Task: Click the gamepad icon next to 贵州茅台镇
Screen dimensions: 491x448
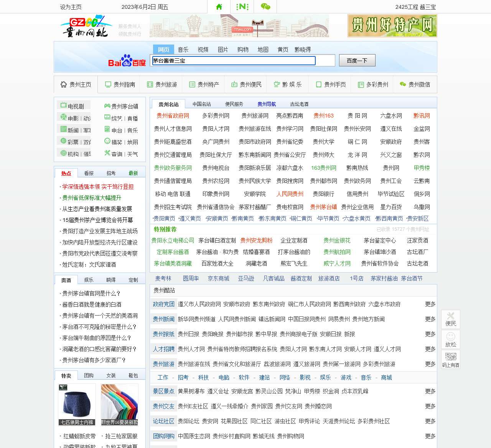Action: [107, 106]
